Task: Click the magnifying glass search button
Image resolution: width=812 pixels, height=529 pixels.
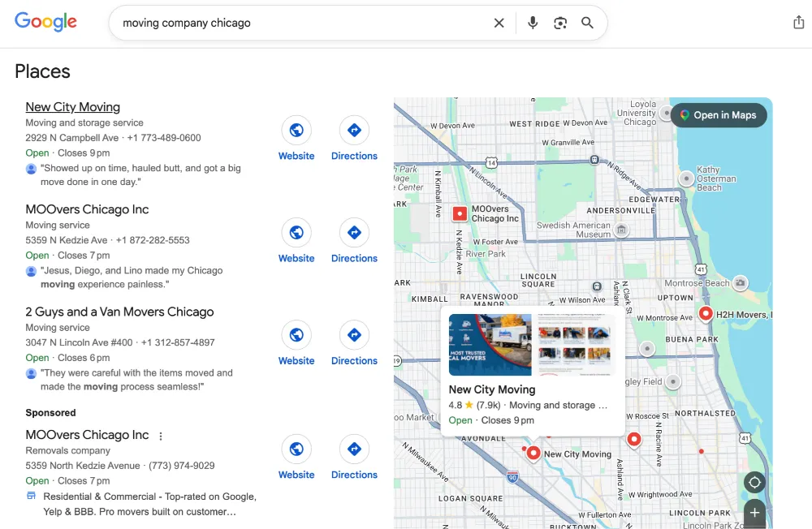Action: click(x=587, y=23)
